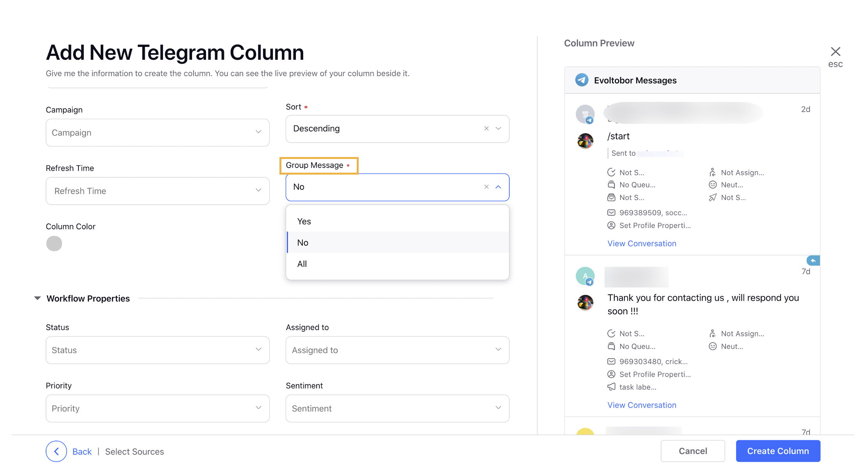
Task: Click Back navigation button bottom left
Action: tap(57, 450)
